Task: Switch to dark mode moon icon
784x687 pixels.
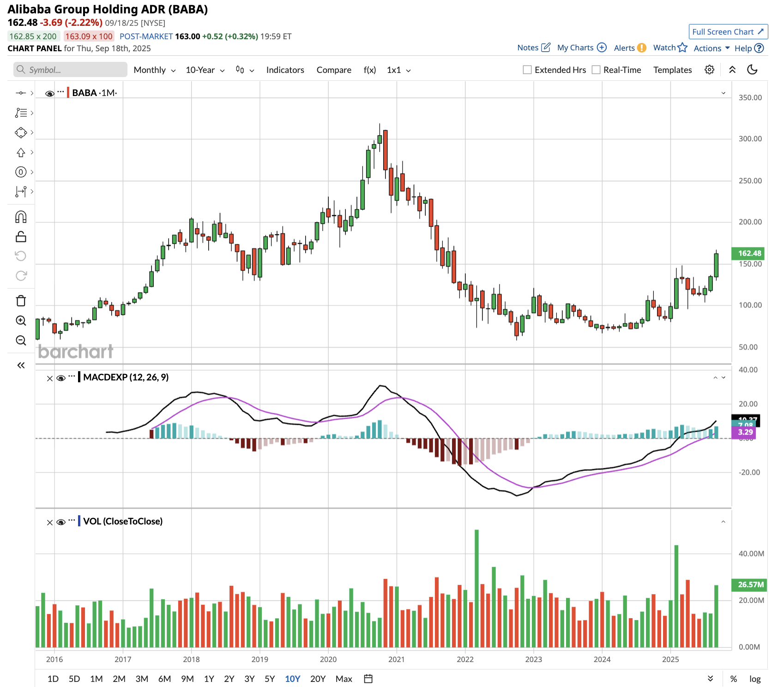Action: pos(752,70)
